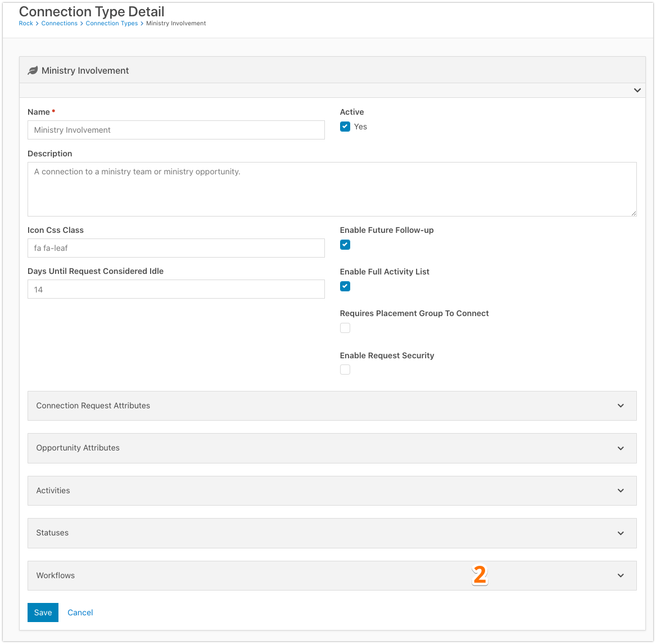This screenshot has width=656, height=644.
Task: Click inside the Description text area
Action: click(332, 190)
